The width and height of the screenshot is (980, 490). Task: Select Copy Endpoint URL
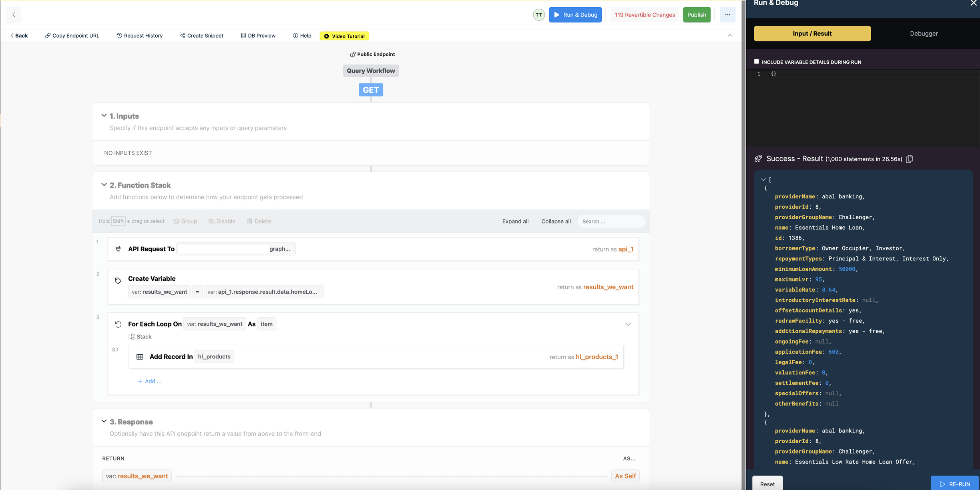[x=72, y=36]
